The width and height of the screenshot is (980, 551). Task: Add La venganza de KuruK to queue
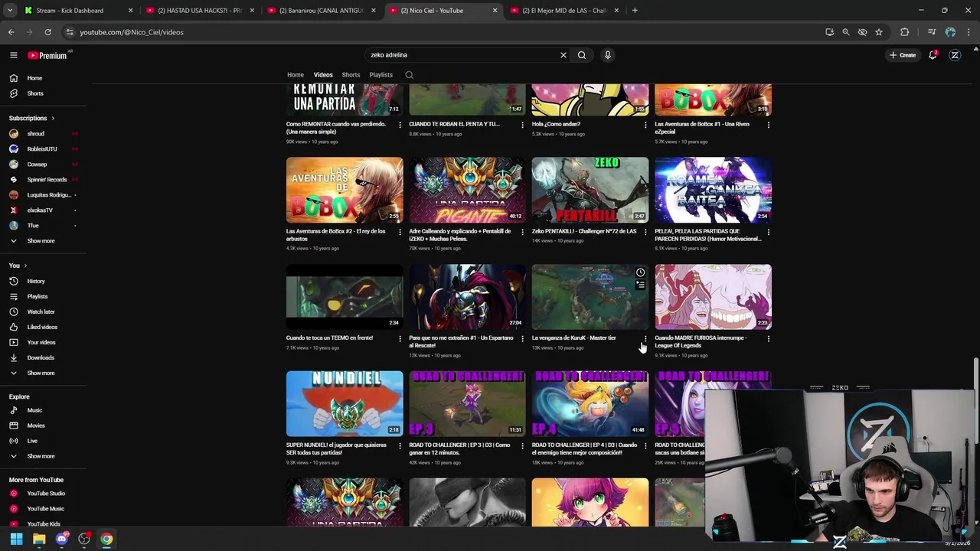coord(641,285)
